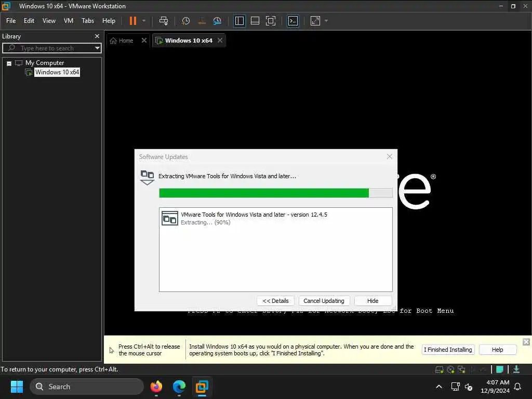Screen dimensions: 532x399
Task: Collapse the My Computer tree node
Action: 9,63
